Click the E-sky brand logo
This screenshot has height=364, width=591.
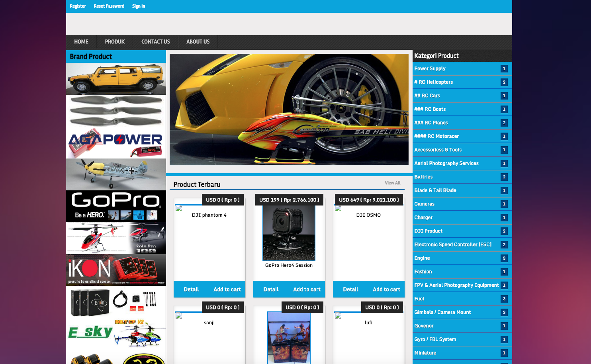[x=115, y=333]
